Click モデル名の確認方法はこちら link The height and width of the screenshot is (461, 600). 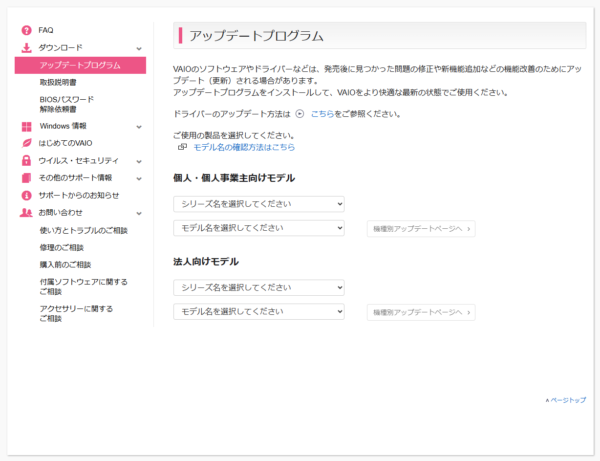click(244, 147)
